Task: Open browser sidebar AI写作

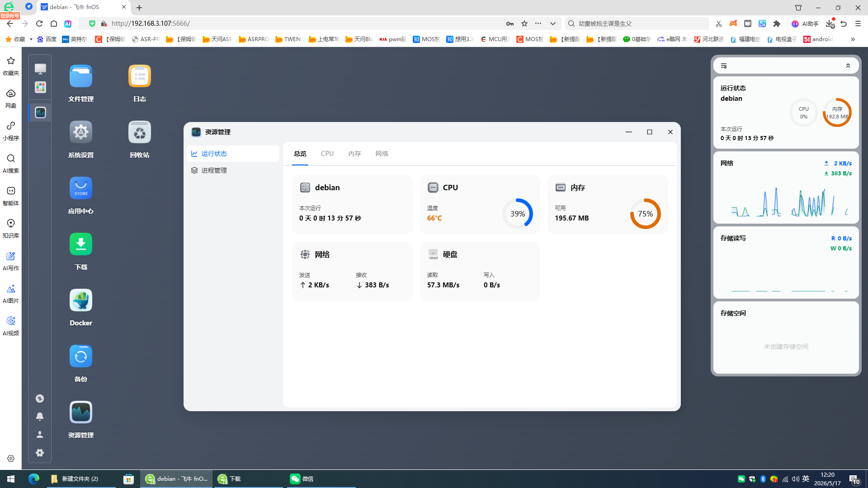Action: point(11,261)
